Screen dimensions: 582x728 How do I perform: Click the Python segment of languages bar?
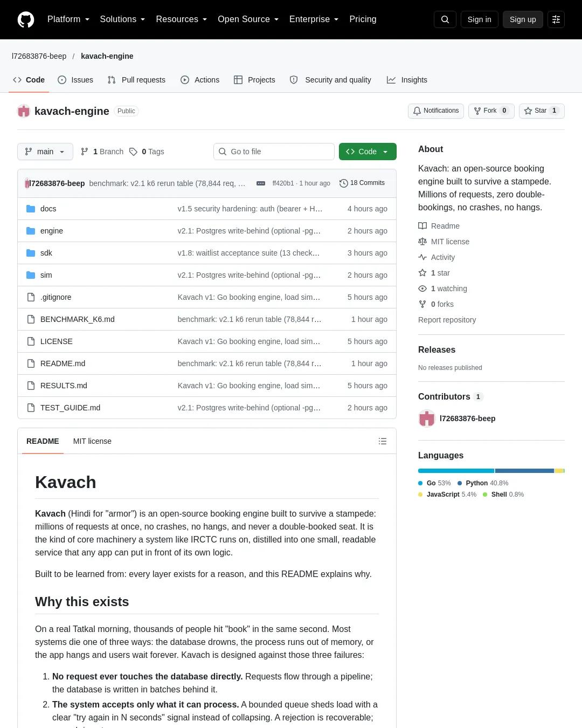524,471
